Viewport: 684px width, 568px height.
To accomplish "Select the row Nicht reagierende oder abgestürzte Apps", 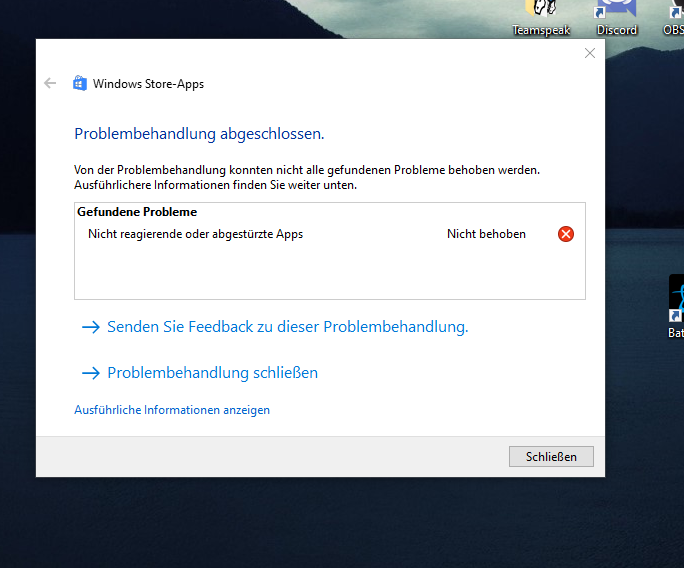I will pyautogui.click(x=330, y=234).
